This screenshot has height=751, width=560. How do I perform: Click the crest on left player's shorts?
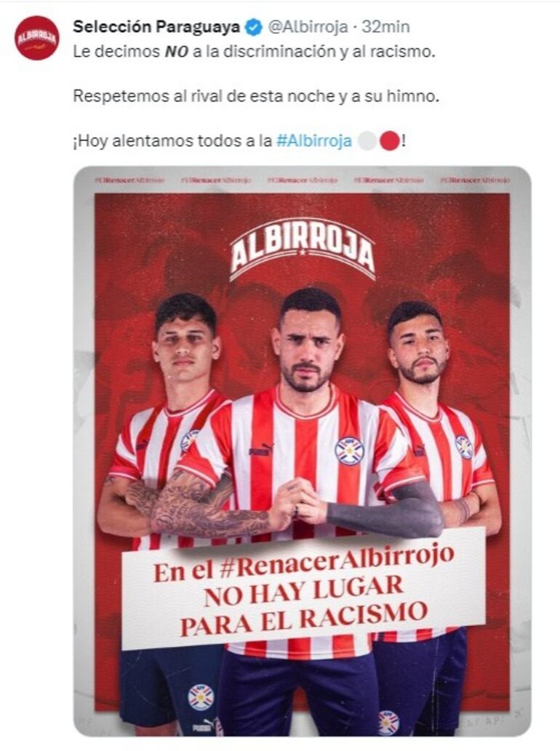pyautogui.click(x=201, y=697)
